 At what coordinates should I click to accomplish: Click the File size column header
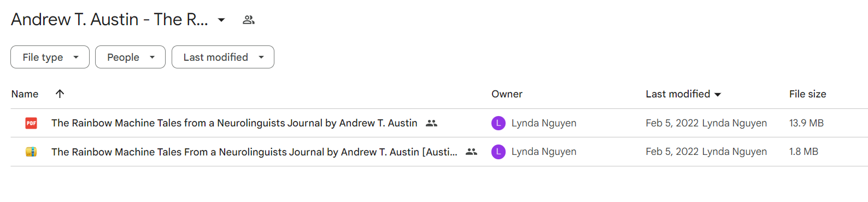point(807,94)
